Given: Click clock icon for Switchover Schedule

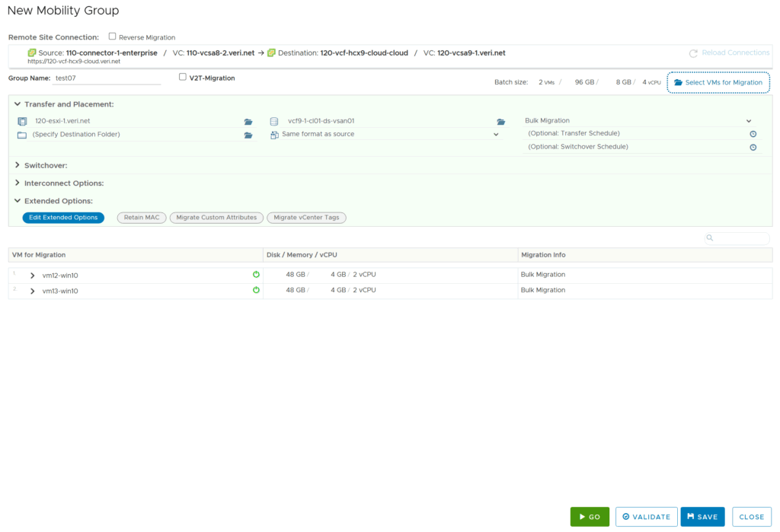Looking at the screenshot, I should tap(753, 148).
